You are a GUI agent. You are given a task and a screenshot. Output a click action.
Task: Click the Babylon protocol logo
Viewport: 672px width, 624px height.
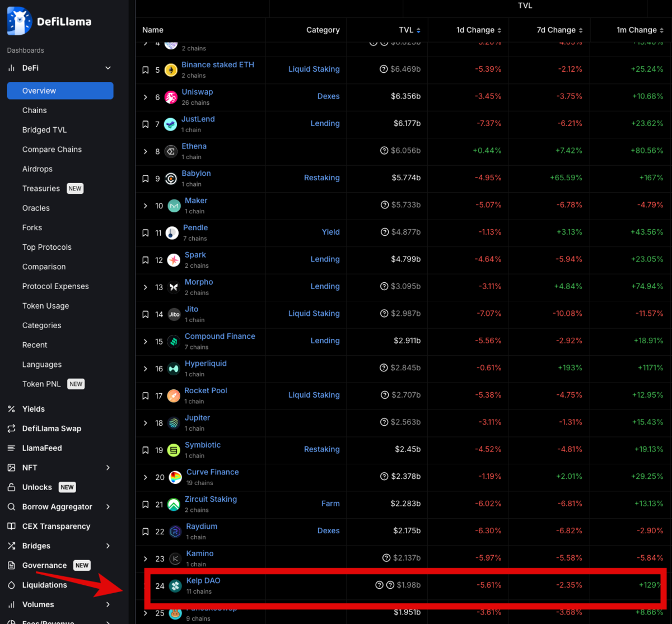point(171,179)
